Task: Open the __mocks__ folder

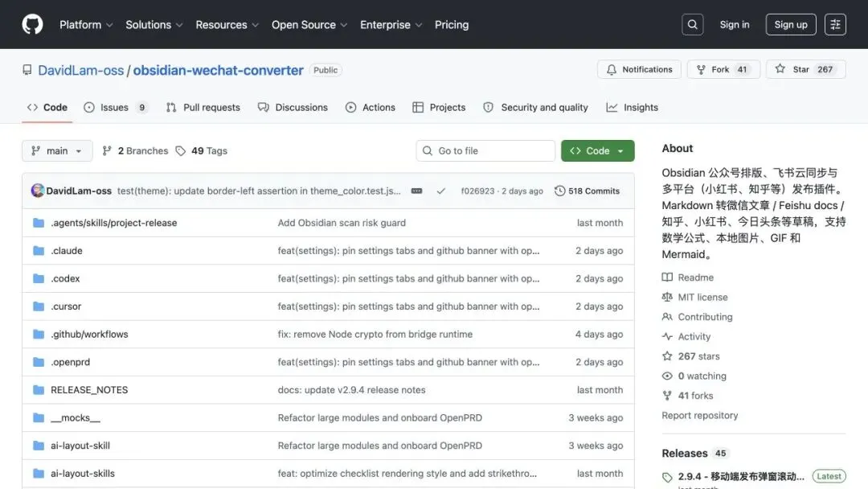Action: pyautogui.click(x=76, y=417)
